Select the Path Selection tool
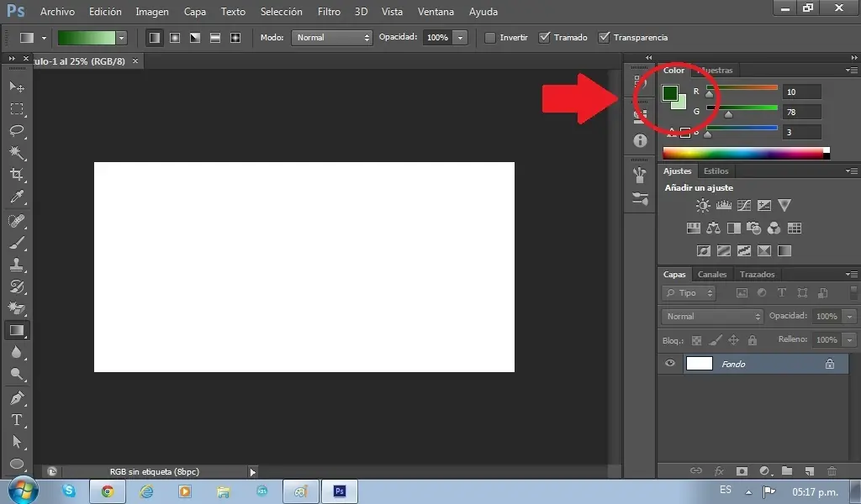The image size is (861, 504). [x=17, y=442]
